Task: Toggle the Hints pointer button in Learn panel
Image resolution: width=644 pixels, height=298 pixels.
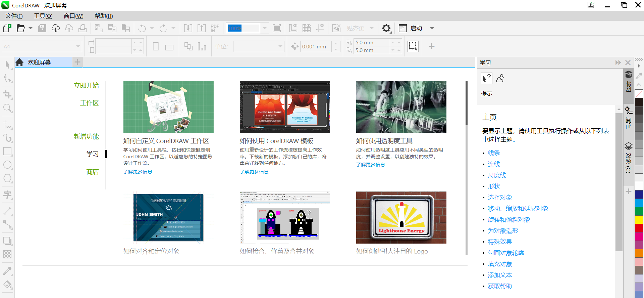Action: (x=486, y=78)
